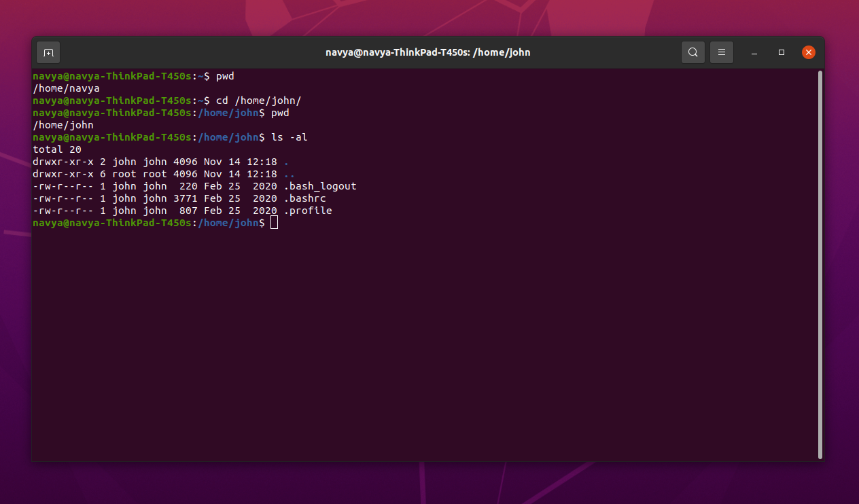Open a new terminal tab
Viewport: 859px width, 504px height.
tap(48, 52)
